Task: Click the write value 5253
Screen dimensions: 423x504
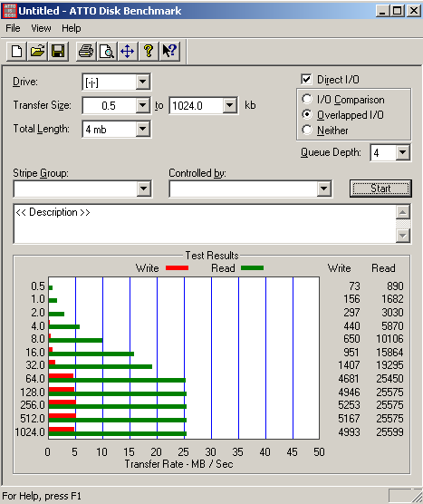Action: coord(349,405)
